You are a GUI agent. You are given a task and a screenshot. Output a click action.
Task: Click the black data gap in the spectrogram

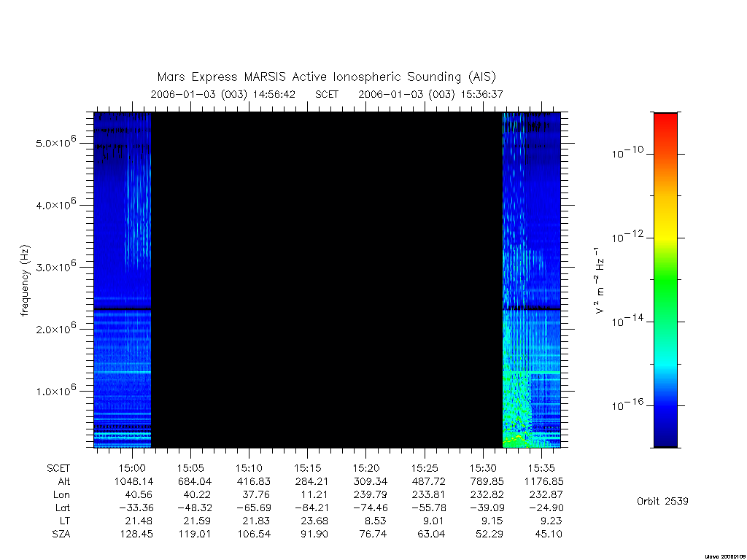327,280
